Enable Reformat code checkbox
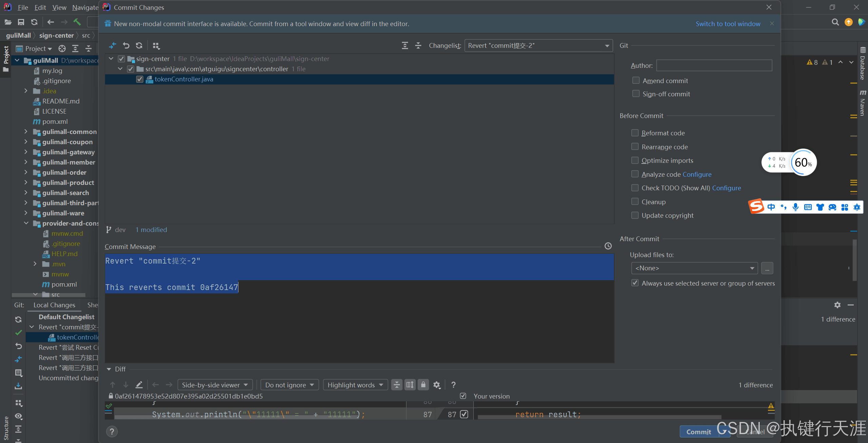Screen dimensions: 868x443 635,133
